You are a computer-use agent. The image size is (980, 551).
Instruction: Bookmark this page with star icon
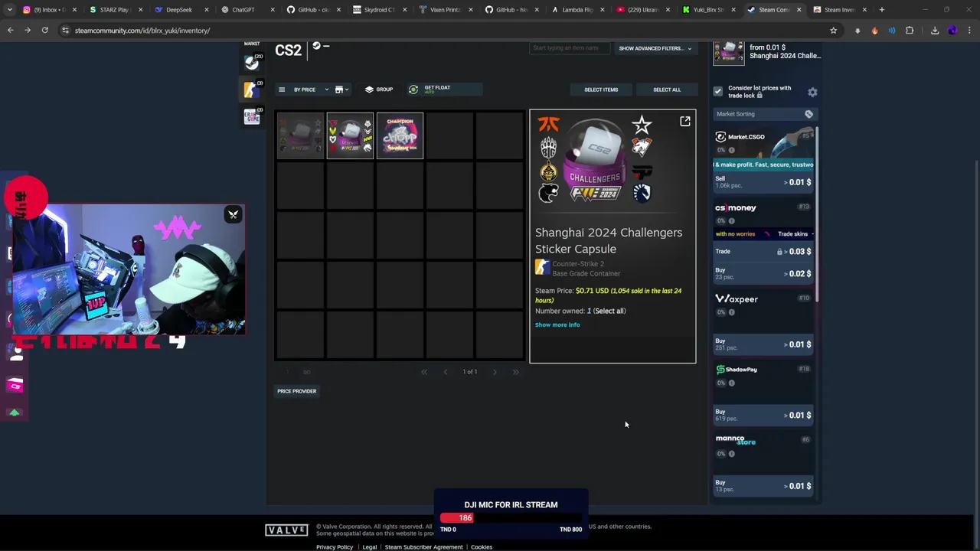pos(833,31)
